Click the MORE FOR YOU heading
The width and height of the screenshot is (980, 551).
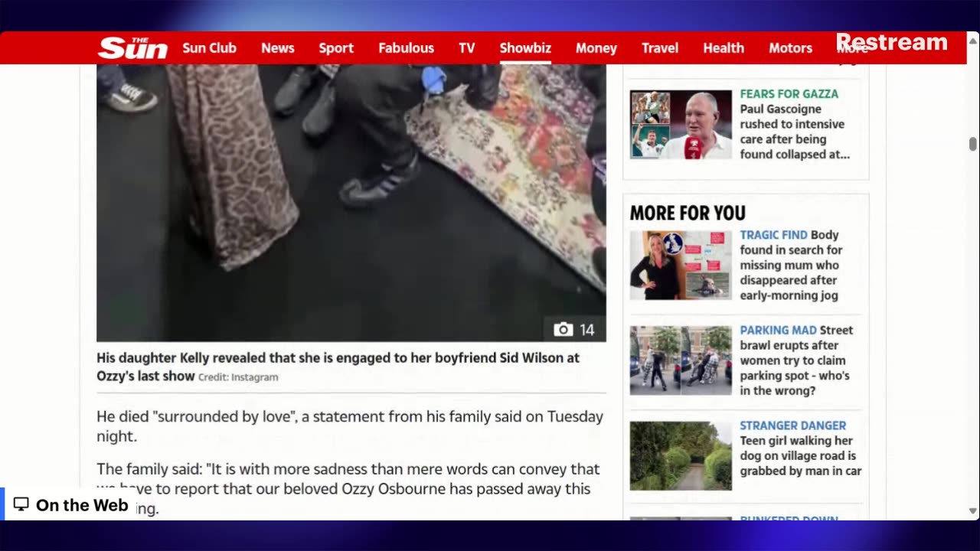688,213
